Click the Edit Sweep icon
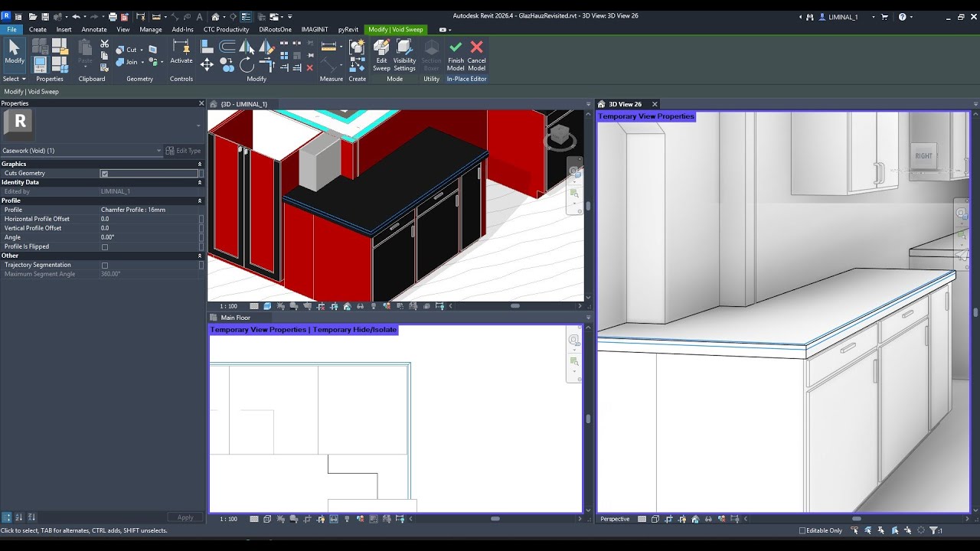 381,55
